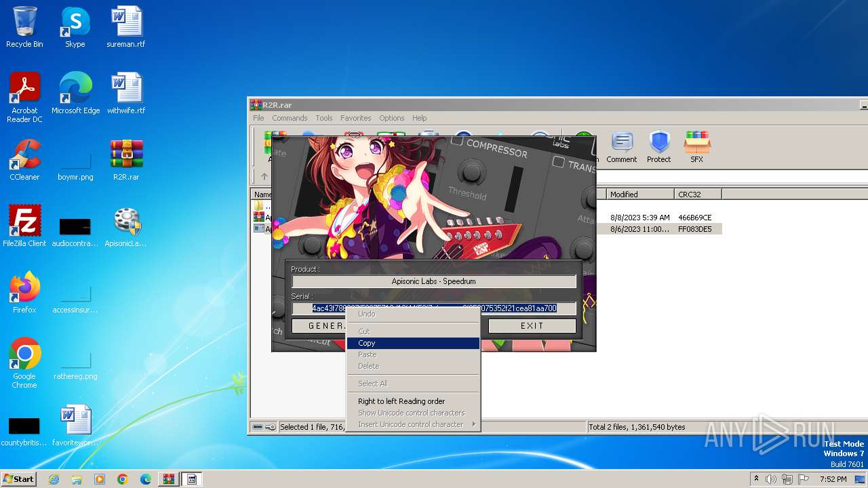Click the network tray icon

[787, 479]
